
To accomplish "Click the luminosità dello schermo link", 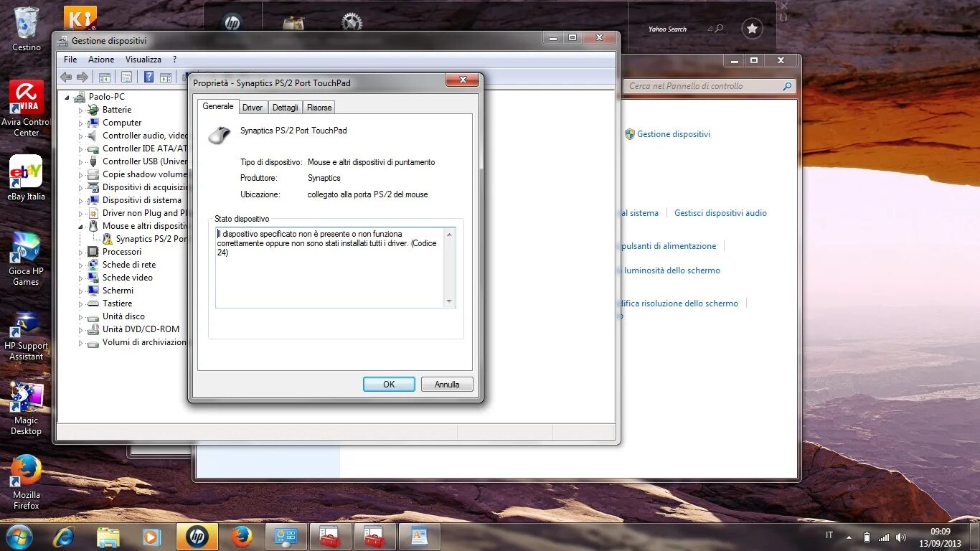I will [x=672, y=270].
